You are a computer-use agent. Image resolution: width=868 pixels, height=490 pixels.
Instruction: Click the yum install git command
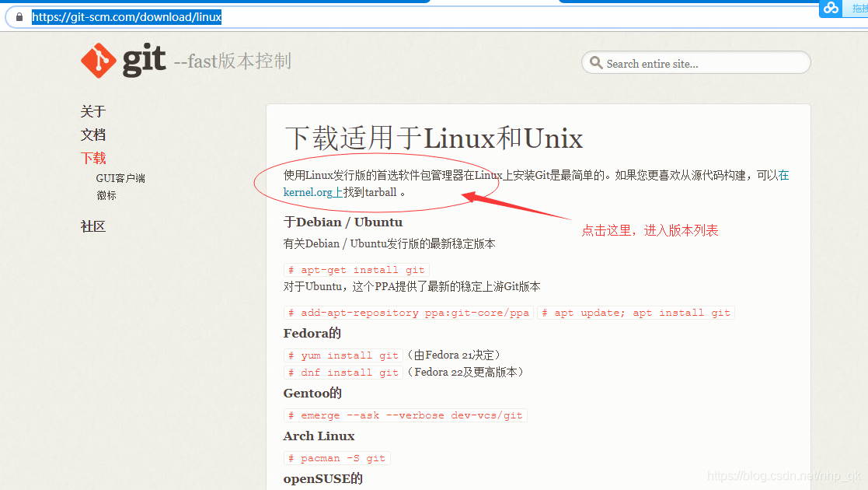[343, 355]
